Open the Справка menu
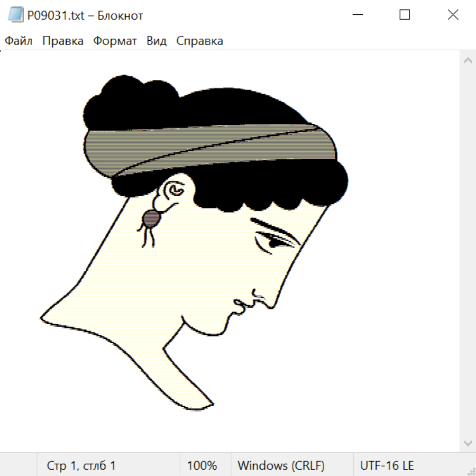The height and width of the screenshot is (476, 476). tap(199, 41)
